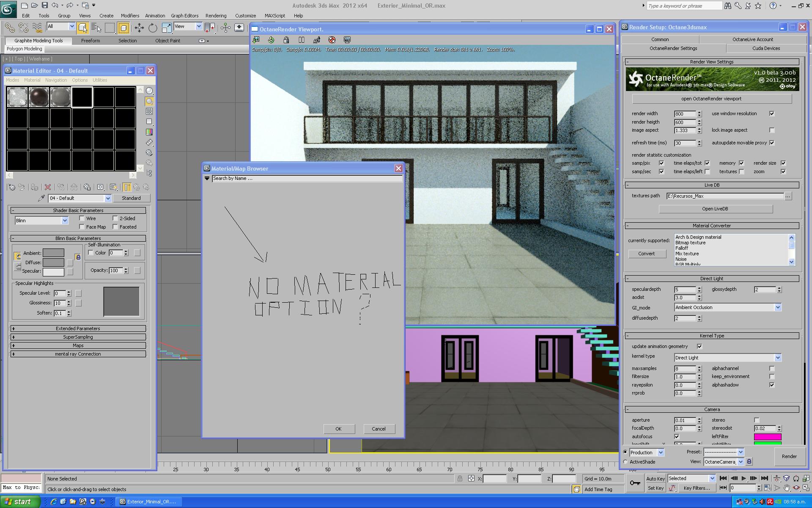Click the red X reset material icon
The image size is (812, 508).
coord(48,187)
